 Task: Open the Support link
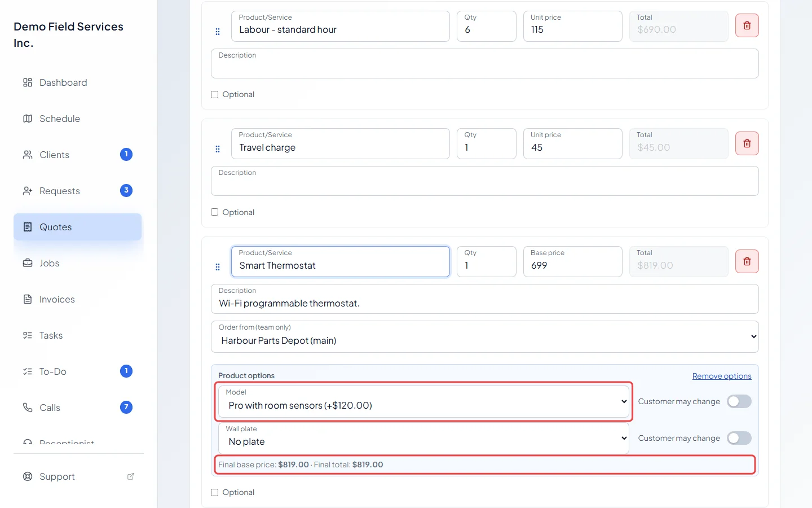(x=78, y=476)
